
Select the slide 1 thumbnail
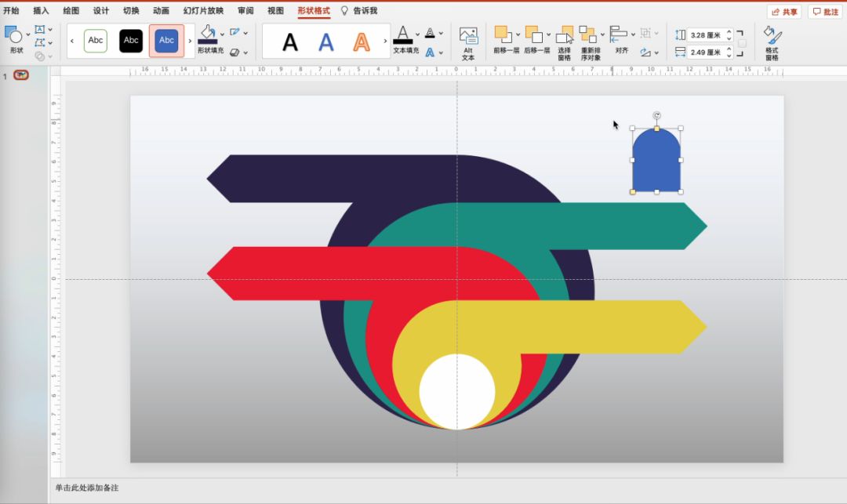pos(21,75)
